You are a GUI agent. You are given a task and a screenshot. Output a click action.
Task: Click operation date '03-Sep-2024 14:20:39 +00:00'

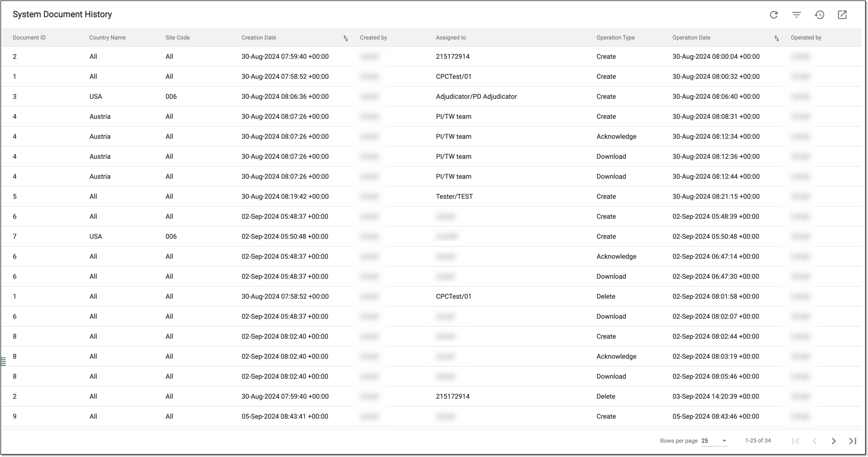pos(716,396)
